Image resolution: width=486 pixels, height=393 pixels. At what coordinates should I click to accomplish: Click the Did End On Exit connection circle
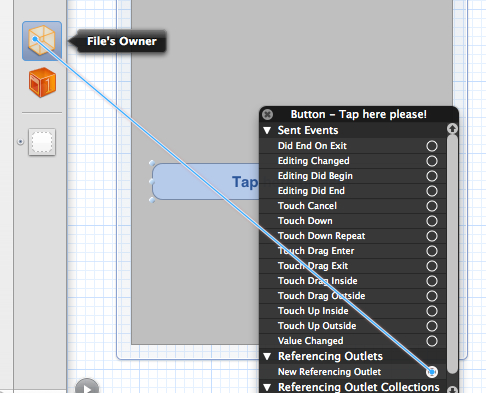(x=432, y=146)
